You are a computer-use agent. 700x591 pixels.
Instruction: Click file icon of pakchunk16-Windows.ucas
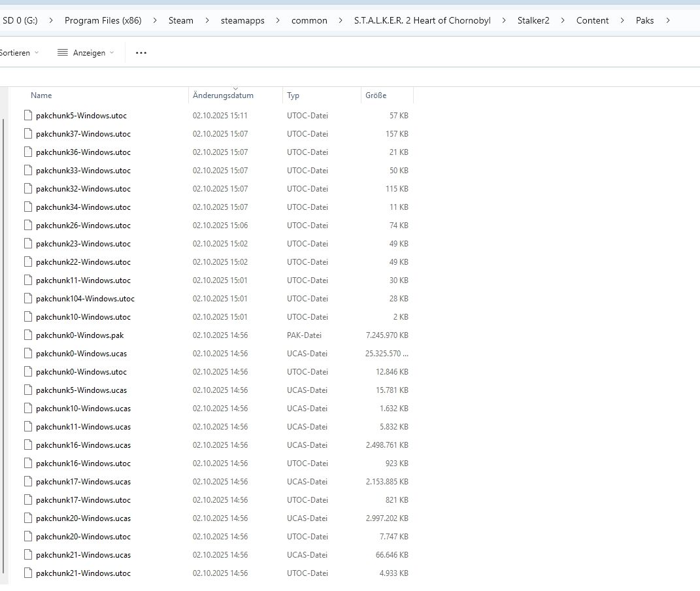coord(28,445)
